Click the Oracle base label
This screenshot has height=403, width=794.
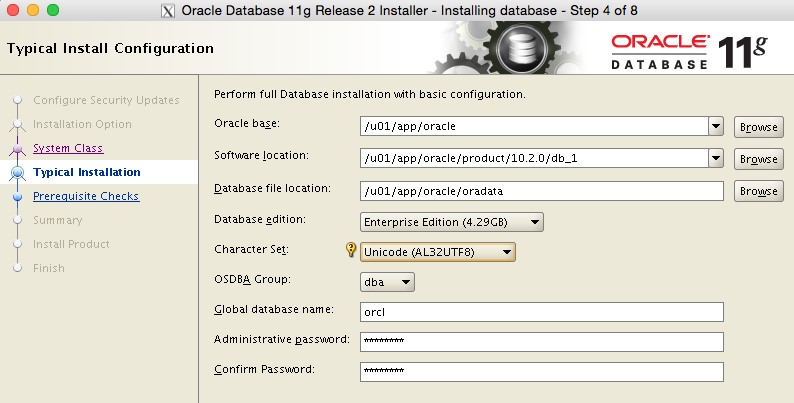pos(247,123)
